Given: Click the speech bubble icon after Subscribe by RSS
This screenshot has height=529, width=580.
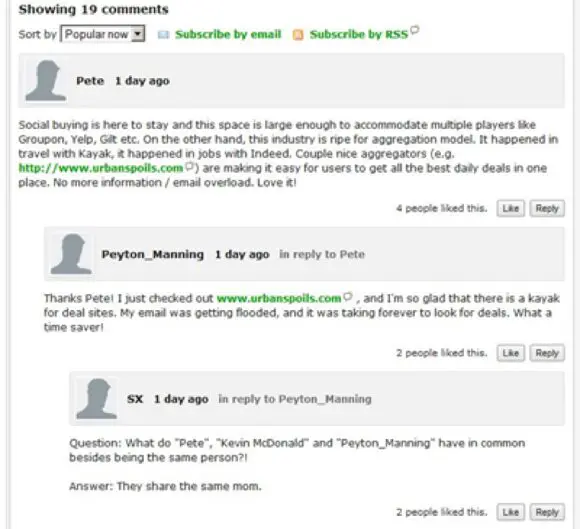Looking at the screenshot, I should pos(415,29).
